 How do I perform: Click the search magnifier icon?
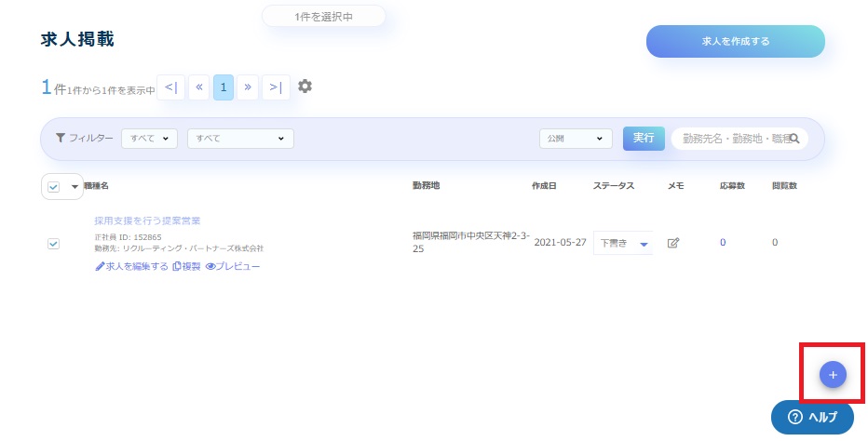(x=794, y=139)
